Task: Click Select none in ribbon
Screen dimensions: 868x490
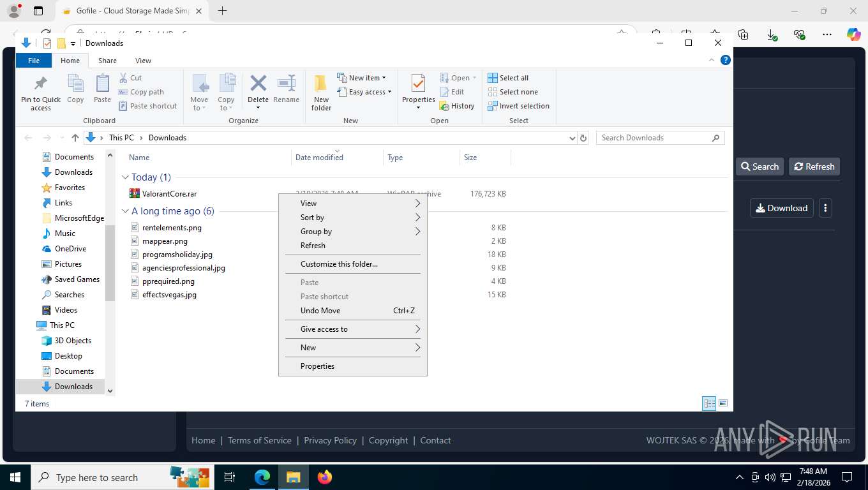Action: tap(513, 92)
